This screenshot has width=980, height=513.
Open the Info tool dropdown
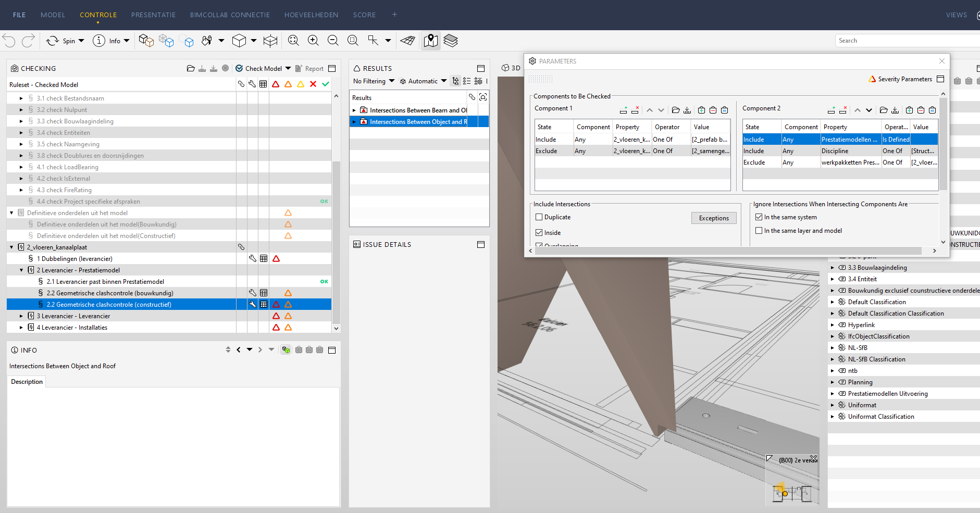pos(127,41)
